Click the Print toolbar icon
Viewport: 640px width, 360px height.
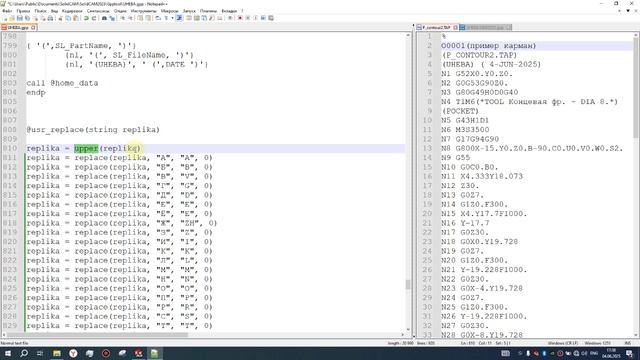(x=50, y=18)
